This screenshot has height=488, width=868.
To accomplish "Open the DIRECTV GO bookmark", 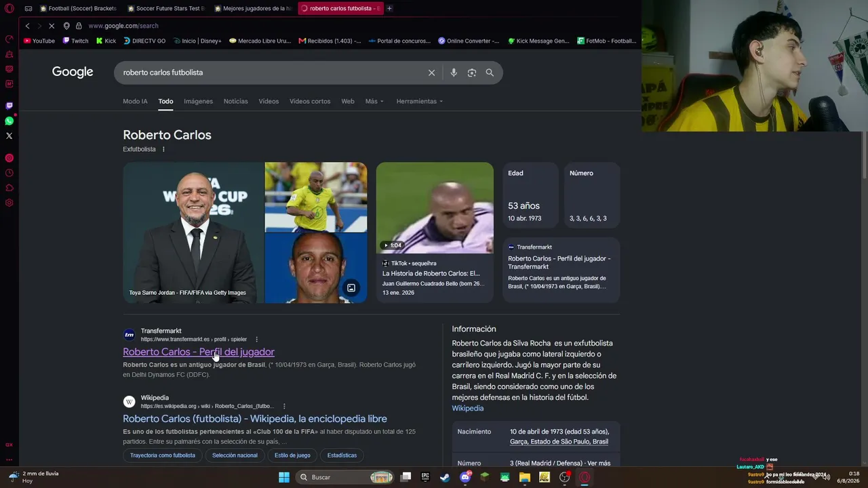I will pos(144,41).
